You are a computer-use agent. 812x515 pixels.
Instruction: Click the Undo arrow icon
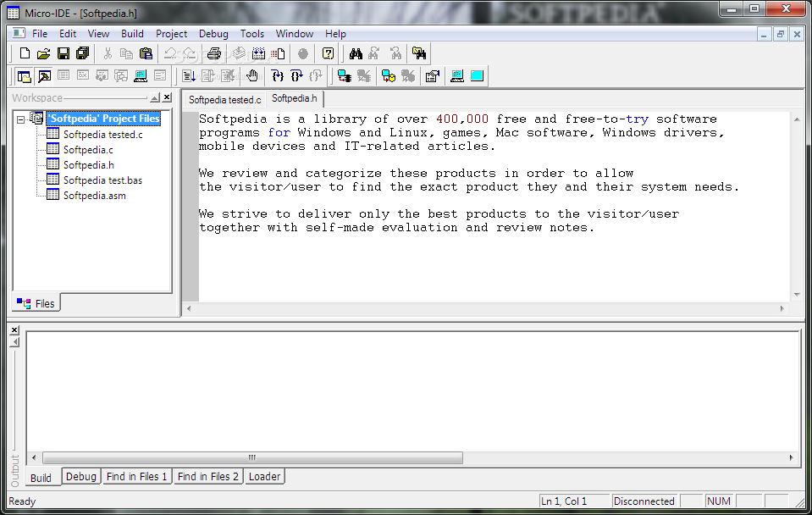click(170, 53)
